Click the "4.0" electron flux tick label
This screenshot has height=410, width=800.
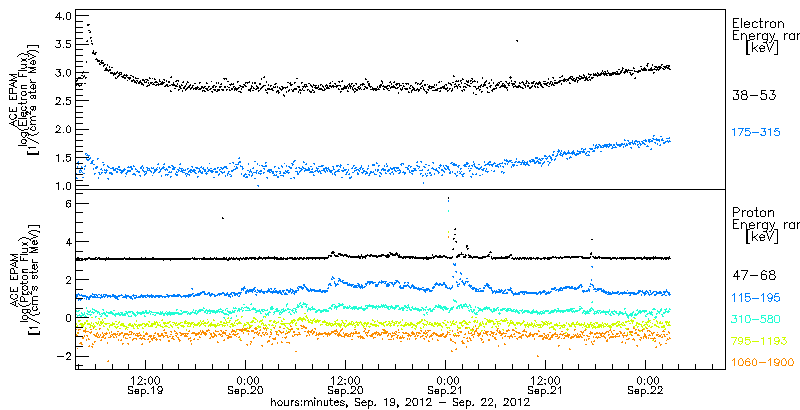pyautogui.click(x=62, y=16)
